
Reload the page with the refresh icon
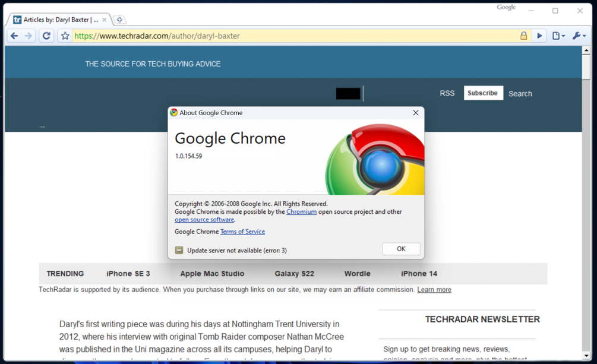click(x=46, y=36)
